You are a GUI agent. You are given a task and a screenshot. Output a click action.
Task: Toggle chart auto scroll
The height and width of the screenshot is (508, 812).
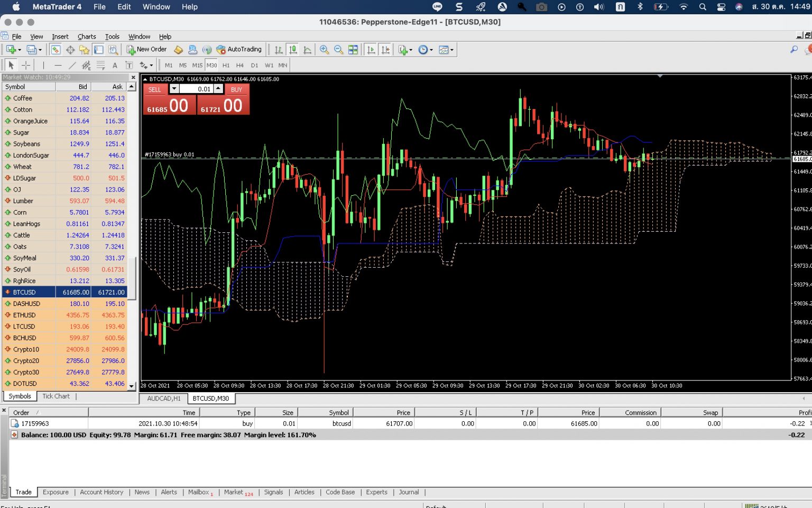tap(370, 49)
